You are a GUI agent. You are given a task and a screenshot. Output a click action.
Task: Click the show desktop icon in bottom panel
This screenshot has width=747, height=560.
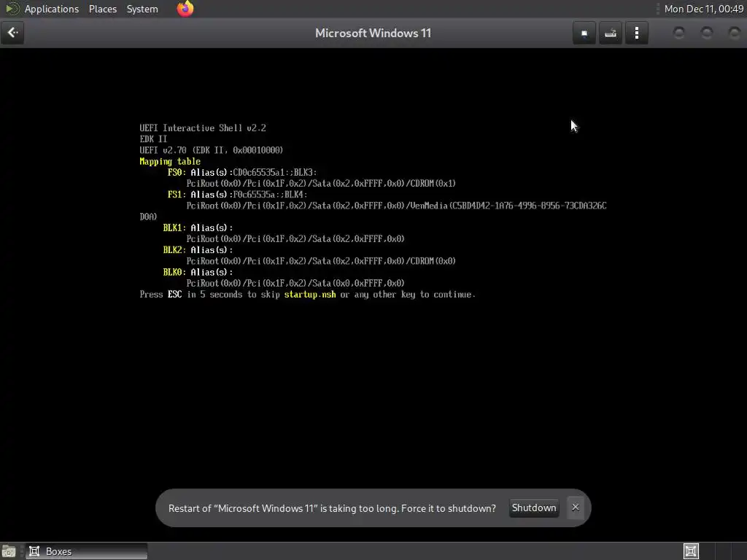[9, 551]
